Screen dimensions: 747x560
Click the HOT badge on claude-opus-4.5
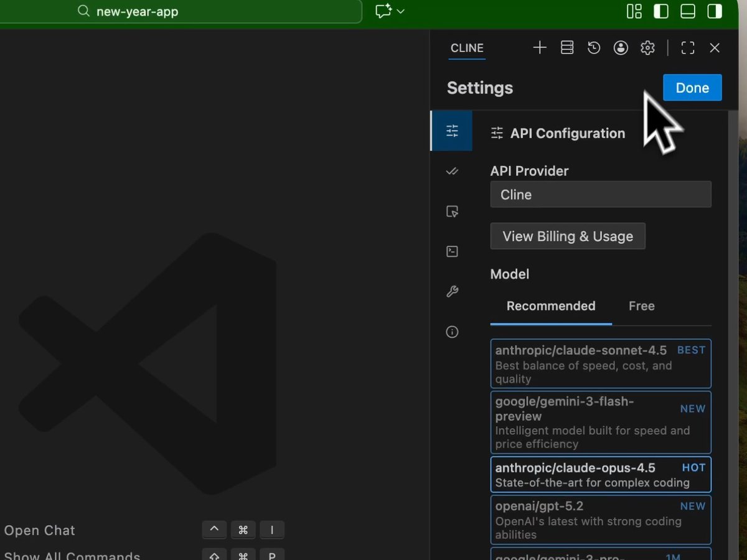(x=693, y=468)
